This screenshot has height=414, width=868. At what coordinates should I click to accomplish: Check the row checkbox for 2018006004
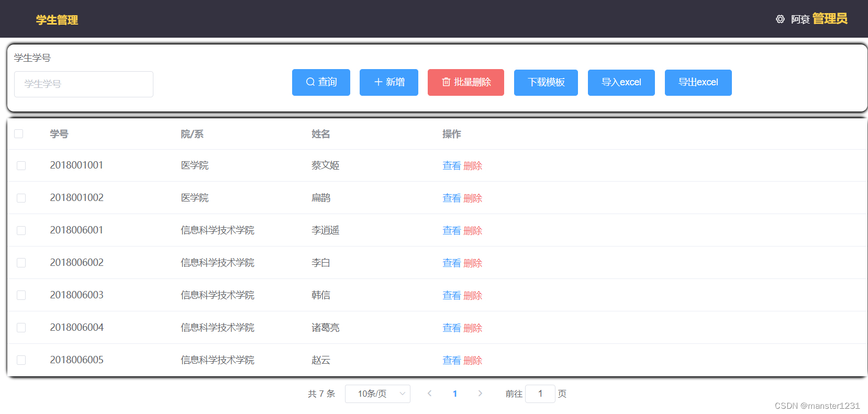(21, 328)
